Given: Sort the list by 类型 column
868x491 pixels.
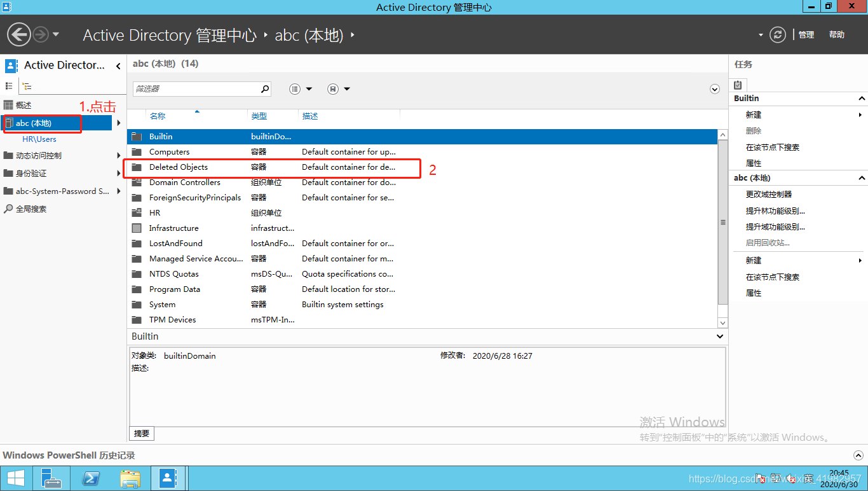Looking at the screenshot, I should pos(259,116).
